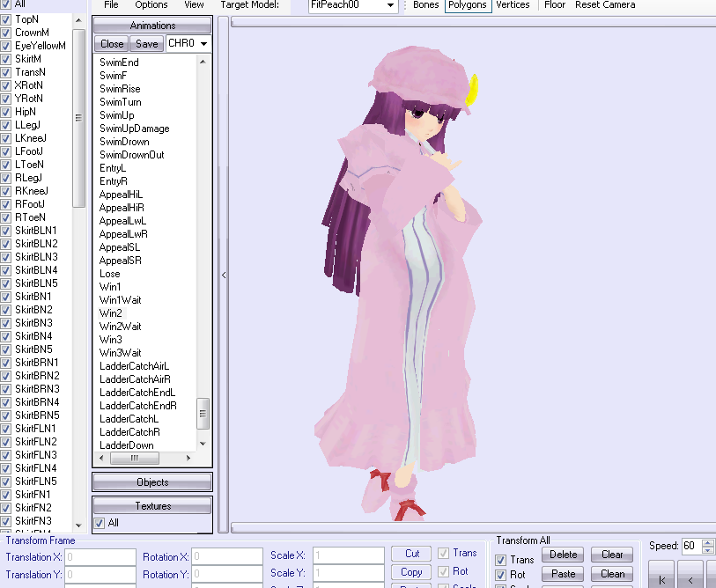Click the Scale X input field
This screenshot has height=588, width=716.
click(349, 555)
